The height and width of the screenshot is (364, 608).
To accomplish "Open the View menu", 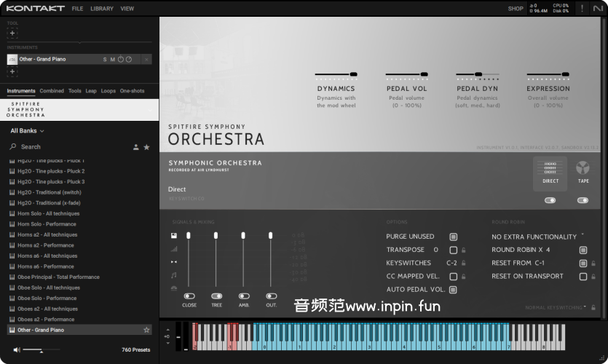I will click(x=127, y=9).
